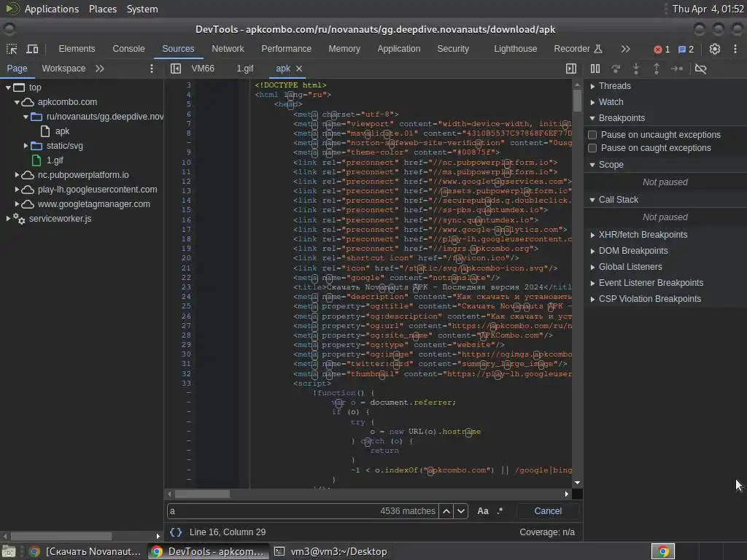Enable Pause on caught exceptions
Screen dimensions: 747x560
tap(592, 148)
